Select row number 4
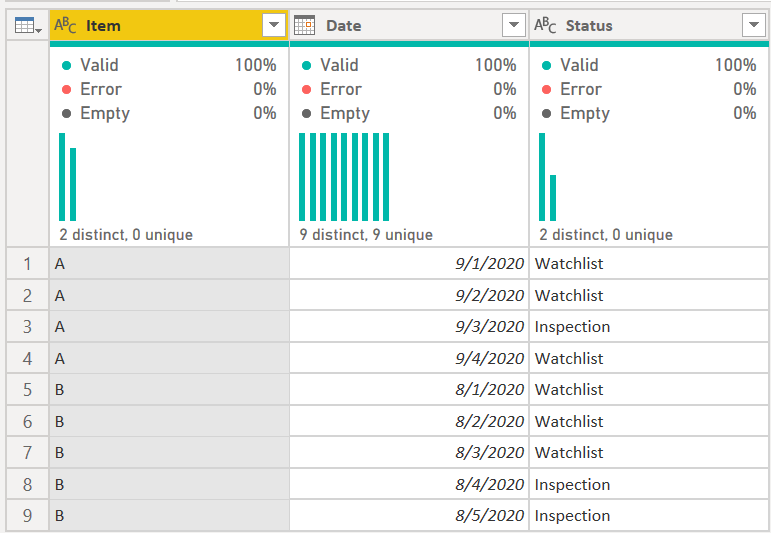The height and width of the screenshot is (533, 771). coord(28,358)
